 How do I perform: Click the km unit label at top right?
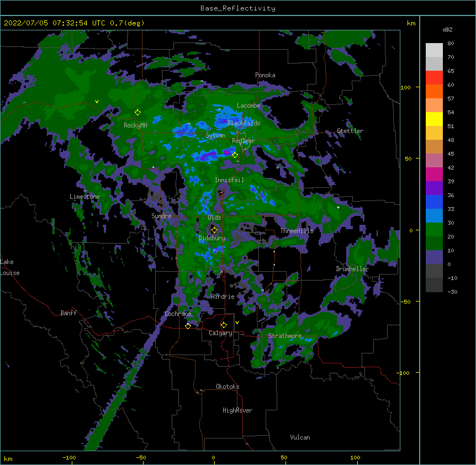[411, 23]
